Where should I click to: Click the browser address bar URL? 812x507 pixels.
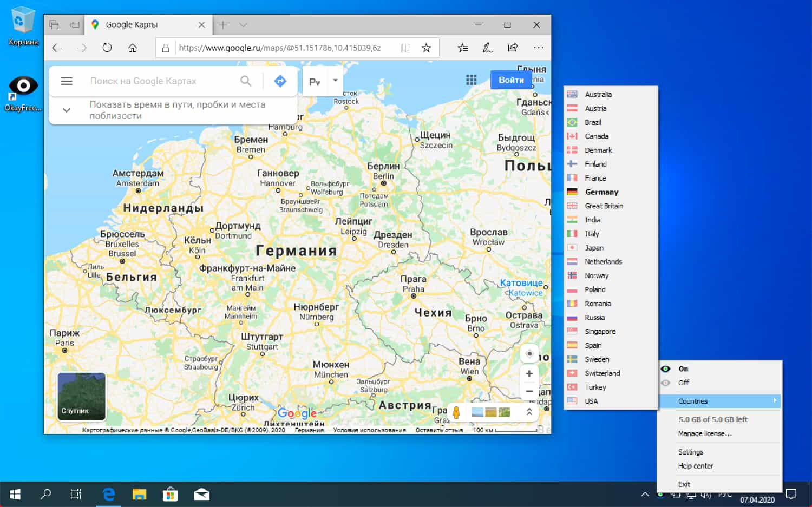click(280, 48)
